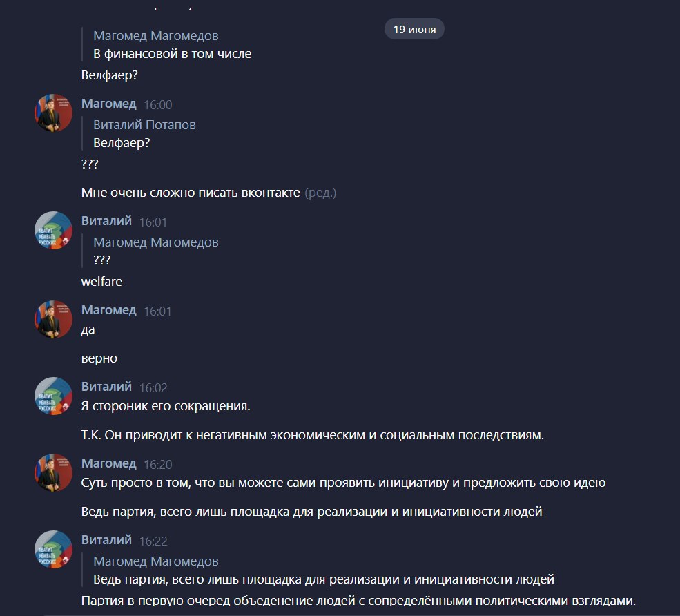This screenshot has width=680, height=616.
Task: Open Виталий's avatar at the 16:01 message
Action: pos(53,231)
